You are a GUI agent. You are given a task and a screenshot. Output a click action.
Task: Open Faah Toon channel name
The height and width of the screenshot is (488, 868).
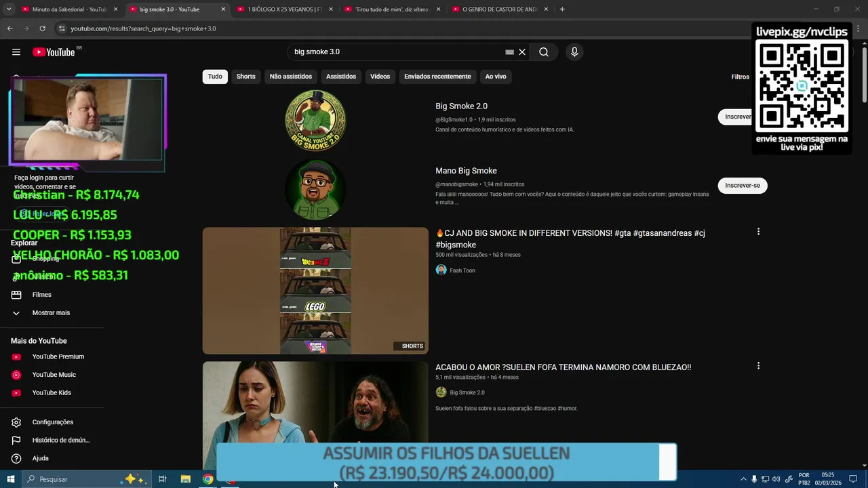462,270
